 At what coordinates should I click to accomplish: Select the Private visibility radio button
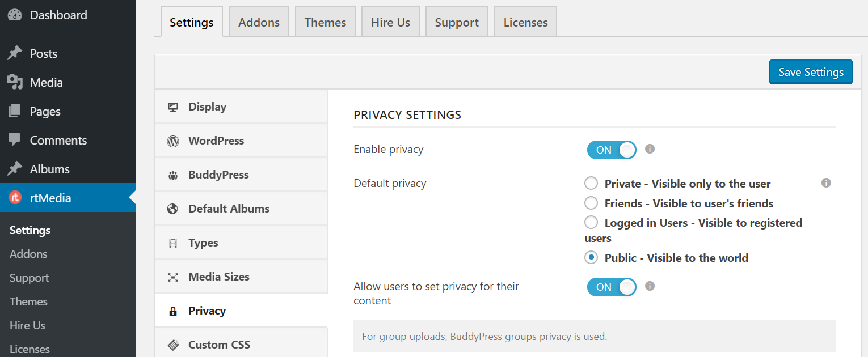click(x=591, y=183)
